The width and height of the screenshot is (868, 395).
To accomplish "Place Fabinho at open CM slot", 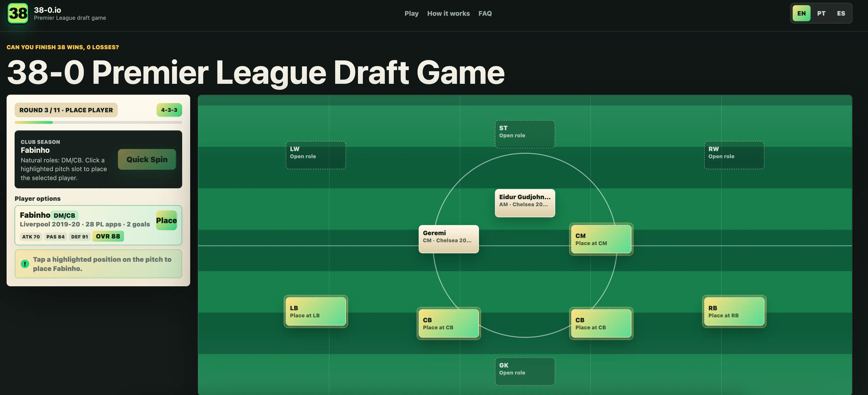I will tap(601, 239).
